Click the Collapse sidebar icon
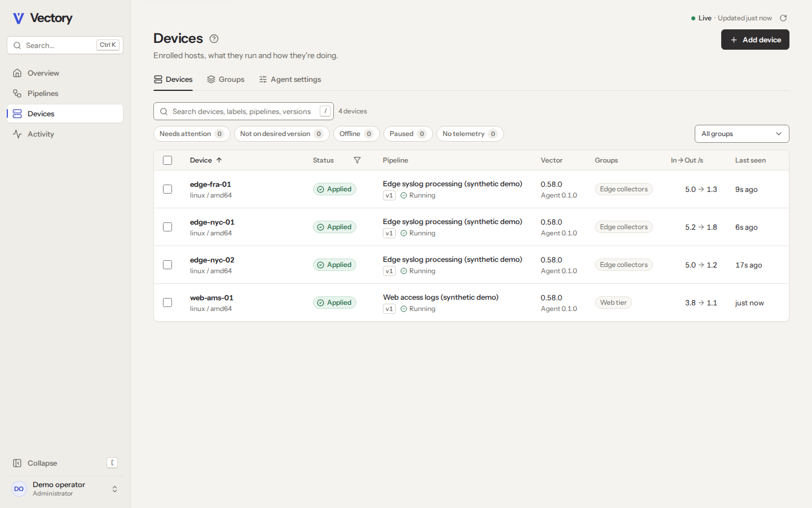 coord(17,463)
